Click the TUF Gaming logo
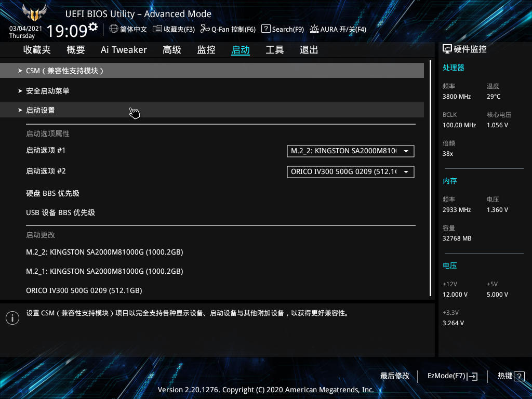The image size is (532, 399). [x=32, y=14]
